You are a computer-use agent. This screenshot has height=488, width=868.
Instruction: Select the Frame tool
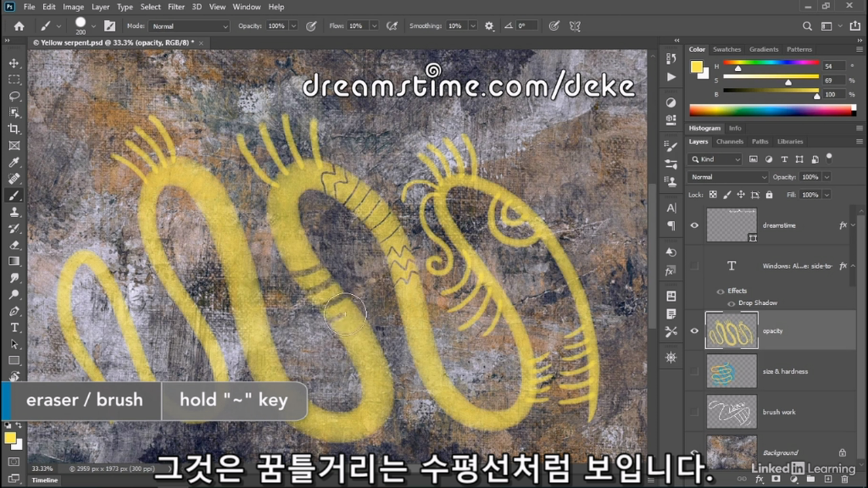(14, 146)
